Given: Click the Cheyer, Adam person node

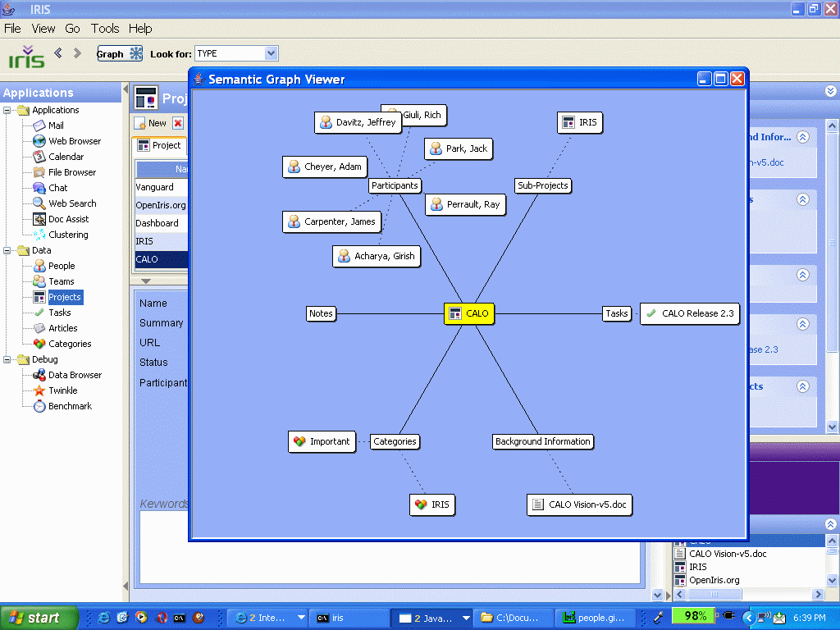Looking at the screenshot, I should [x=325, y=167].
